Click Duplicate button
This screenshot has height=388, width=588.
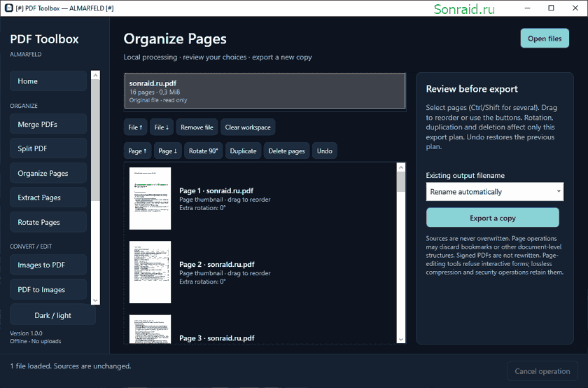coord(244,151)
